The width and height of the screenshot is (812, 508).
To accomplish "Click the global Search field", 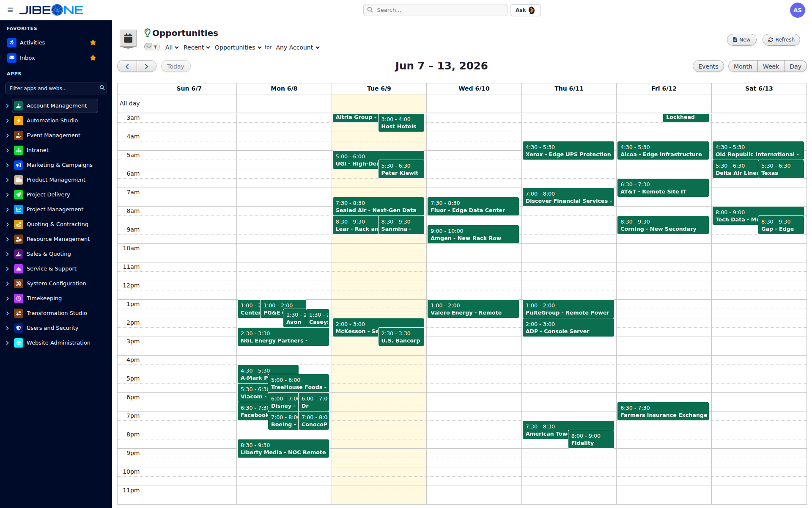I will 435,10.
